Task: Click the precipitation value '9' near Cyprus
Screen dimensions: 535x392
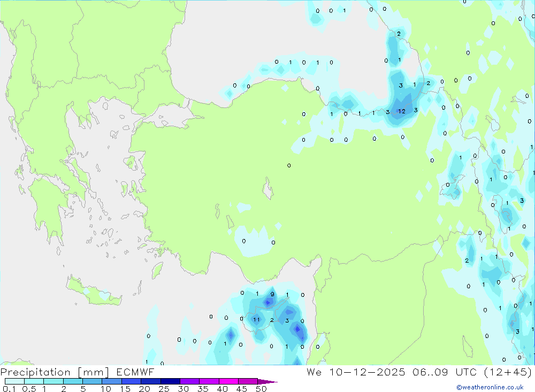Action: (x=272, y=294)
